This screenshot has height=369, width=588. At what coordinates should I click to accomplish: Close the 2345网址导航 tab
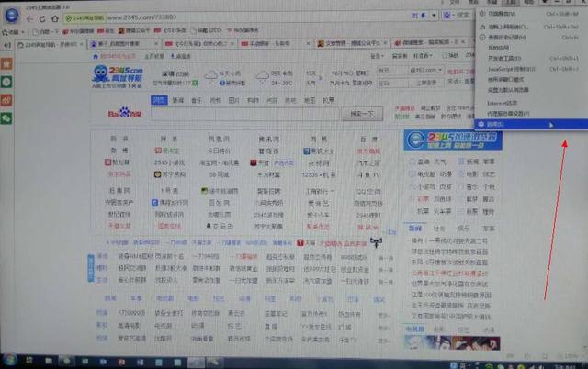81,45
